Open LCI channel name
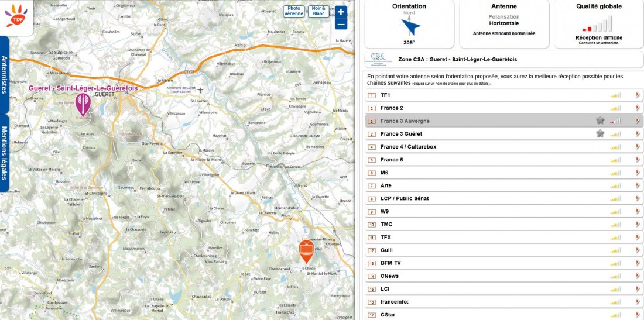Screen dimensions: 644x320 tap(385, 289)
